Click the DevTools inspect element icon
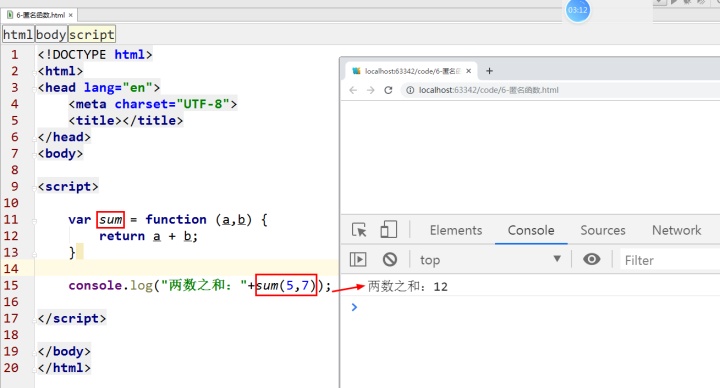This screenshot has width=720, height=388. 359,230
